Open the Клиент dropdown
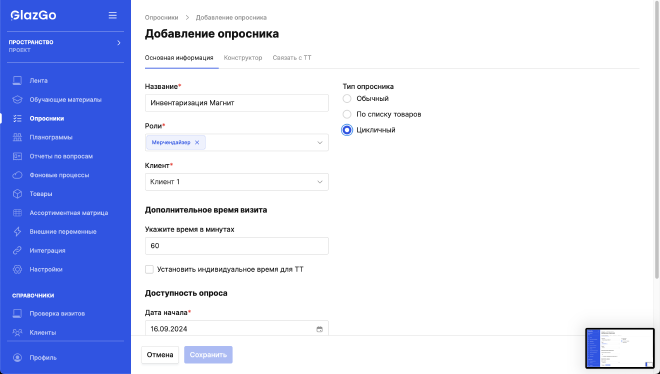The height and width of the screenshot is (374, 660). pyautogui.click(x=237, y=182)
